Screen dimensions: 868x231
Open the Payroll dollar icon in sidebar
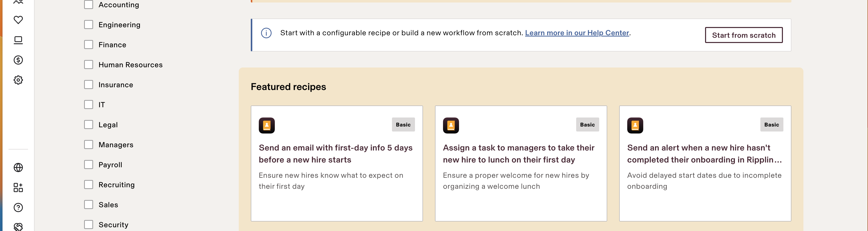coord(18,59)
